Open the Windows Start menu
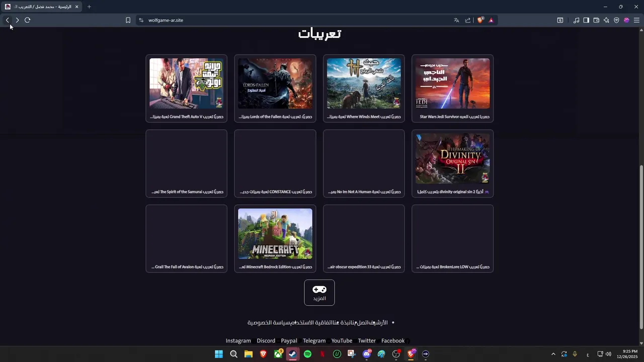 pos(219,354)
